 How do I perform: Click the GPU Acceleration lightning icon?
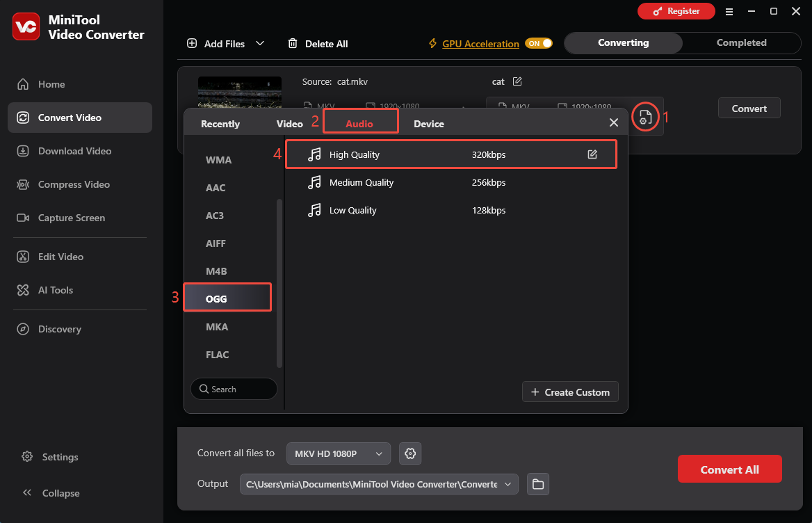tap(433, 44)
